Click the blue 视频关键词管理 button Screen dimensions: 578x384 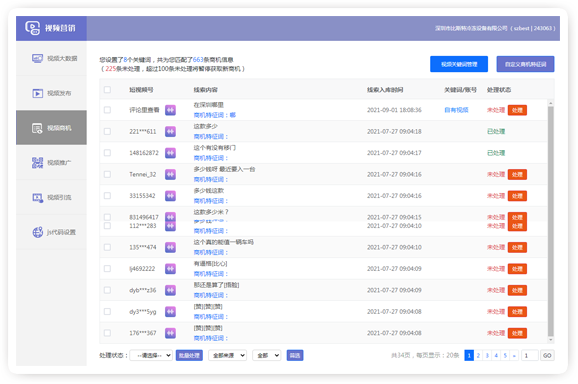(x=459, y=64)
